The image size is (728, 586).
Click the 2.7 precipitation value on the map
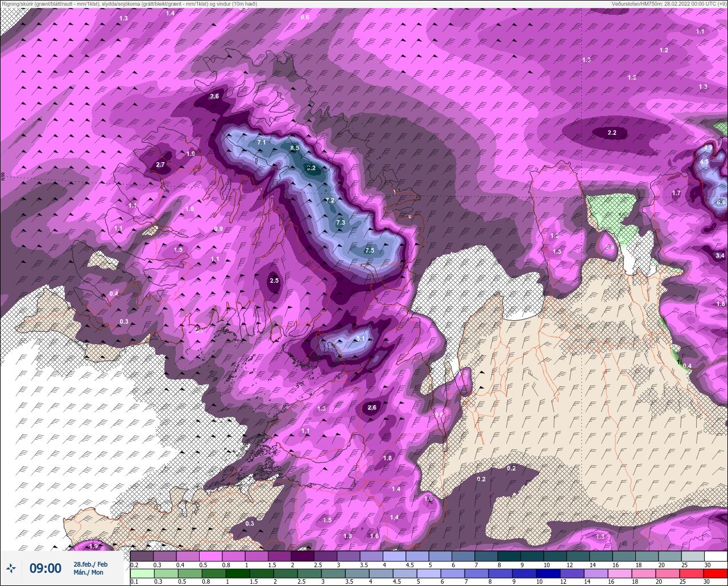[160, 164]
